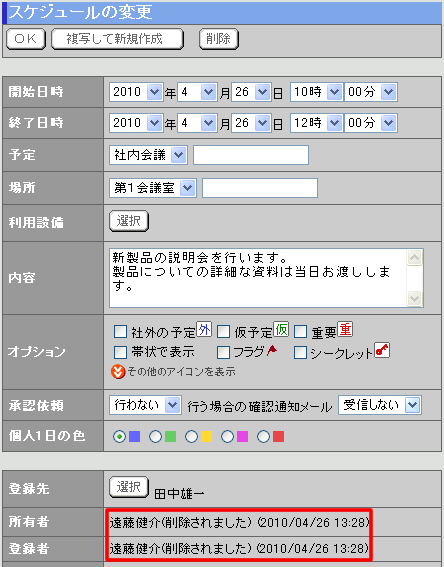
Task: Click the up arrow in the 内容 text area
Action: 414,258
